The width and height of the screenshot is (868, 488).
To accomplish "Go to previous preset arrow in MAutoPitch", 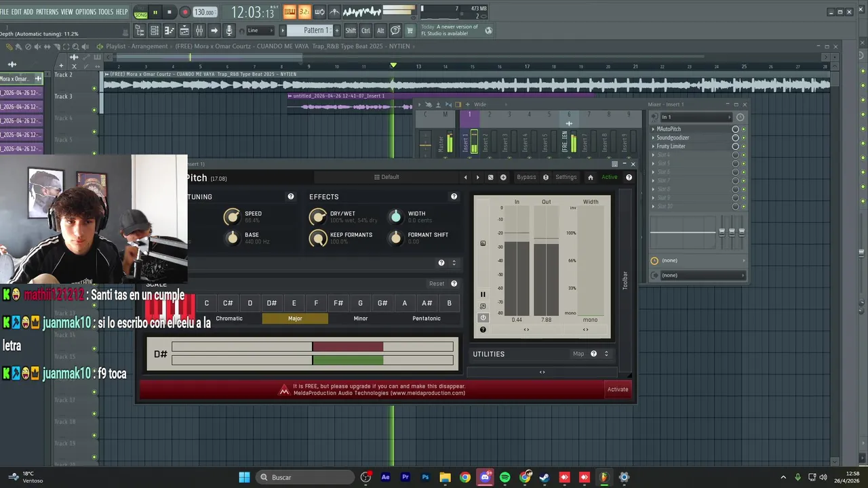I will pyautogui.click(x=465, y=178).
